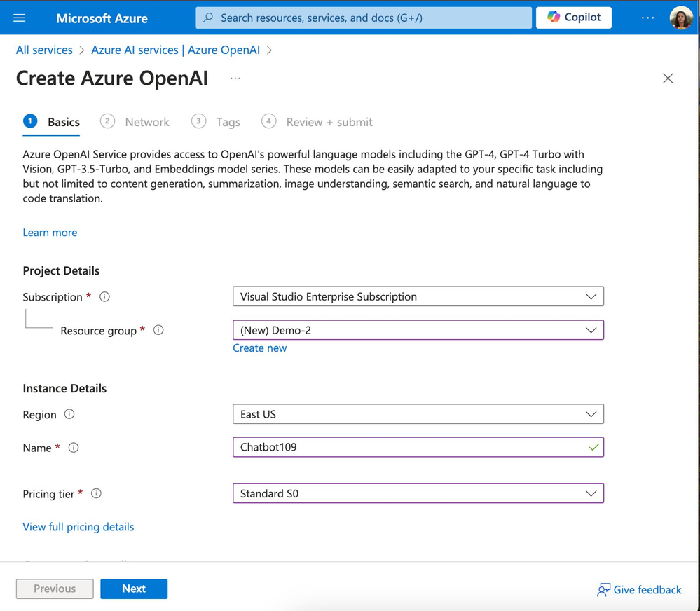Open the top bar ellipsis menu
The width and height of the screenshot is (700, 611).
pyautogui.click(x=647, y=18)
